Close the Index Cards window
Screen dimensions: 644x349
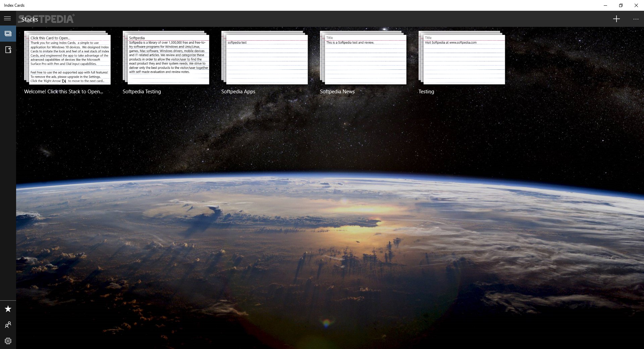(636, 5)
